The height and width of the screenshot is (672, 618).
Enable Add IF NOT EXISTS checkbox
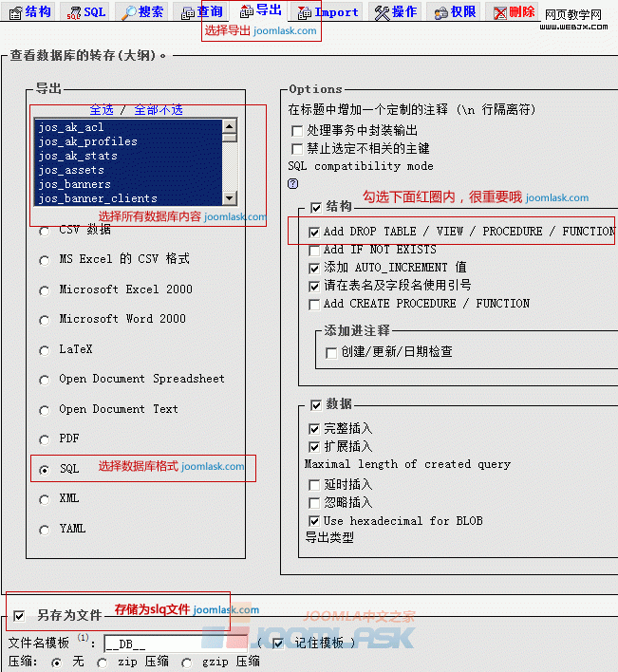[x=314, y=250]
